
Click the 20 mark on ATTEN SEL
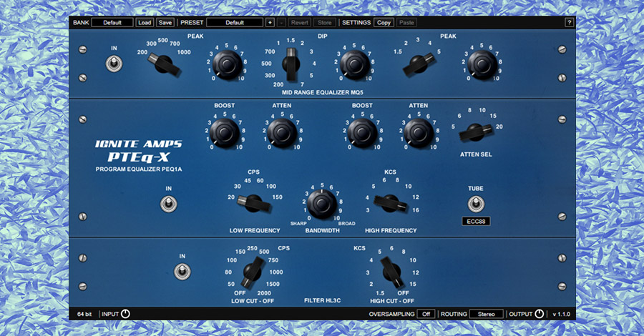click(x=499, y=127)
